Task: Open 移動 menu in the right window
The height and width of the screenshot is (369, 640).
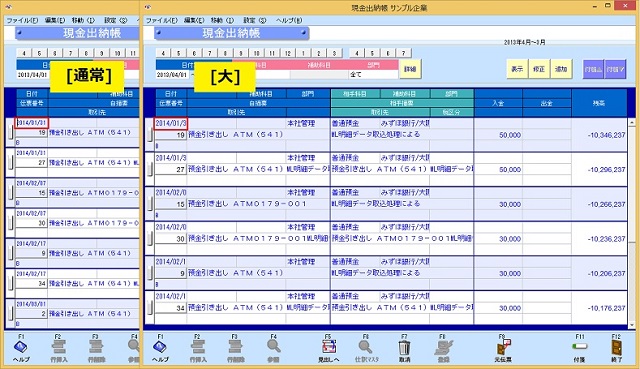Action: 222,20
